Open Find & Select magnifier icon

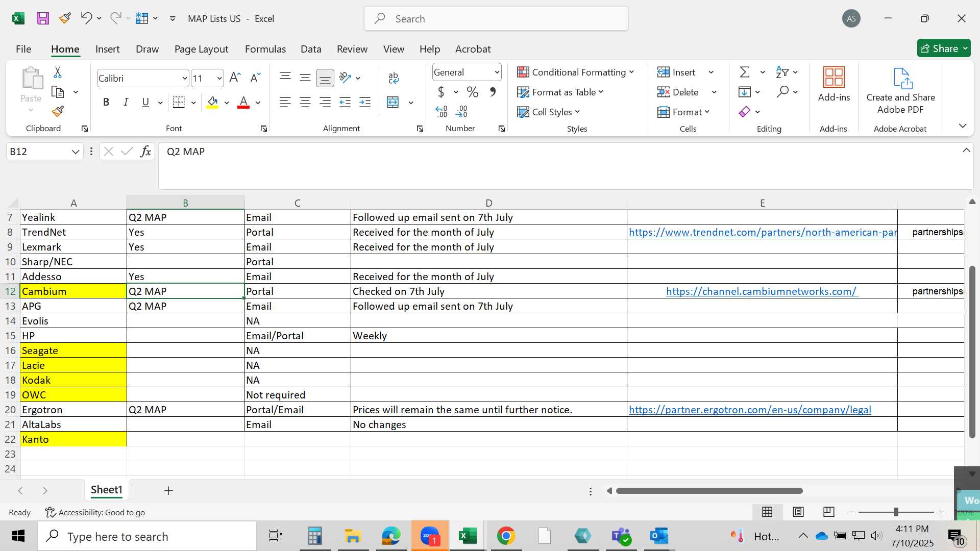coord(783,92)
